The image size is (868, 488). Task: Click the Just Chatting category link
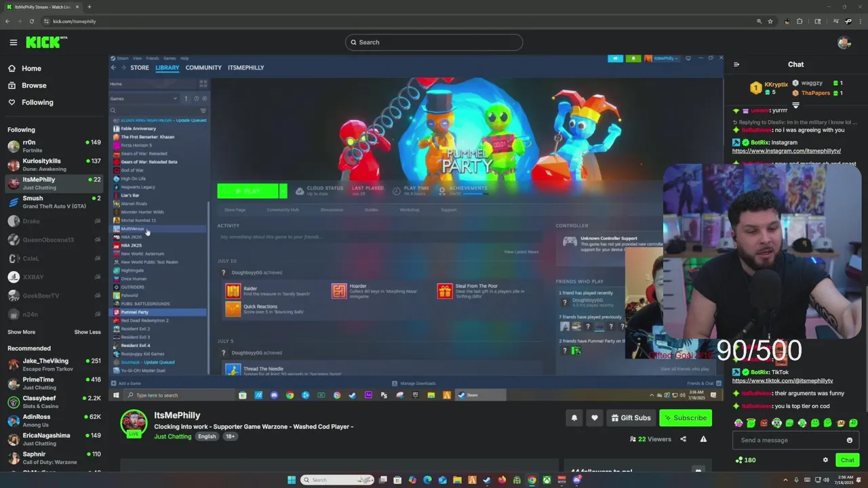coord(173,436)
